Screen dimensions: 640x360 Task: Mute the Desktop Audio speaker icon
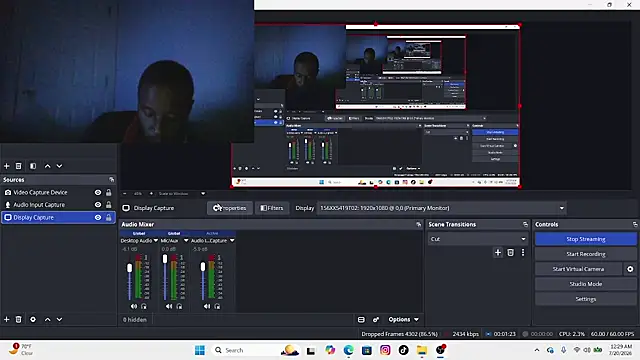pos(133,306)
